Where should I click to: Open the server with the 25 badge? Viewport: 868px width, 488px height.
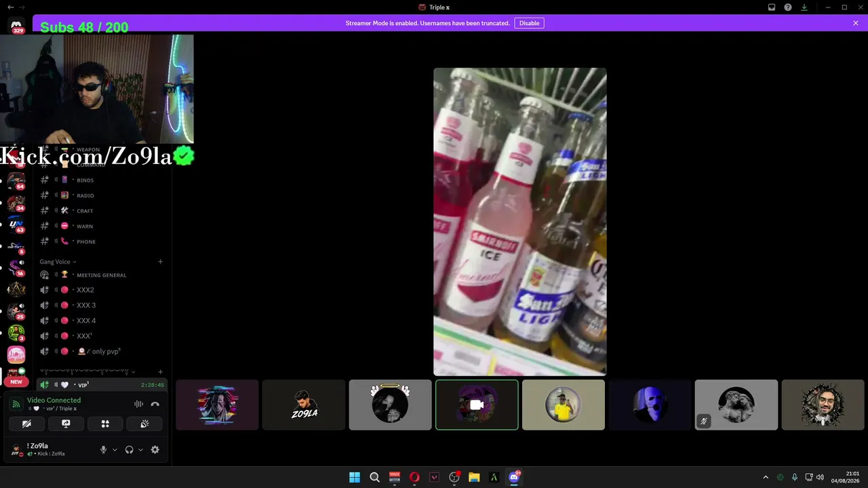pyautogui.click(x=16, y=311)
